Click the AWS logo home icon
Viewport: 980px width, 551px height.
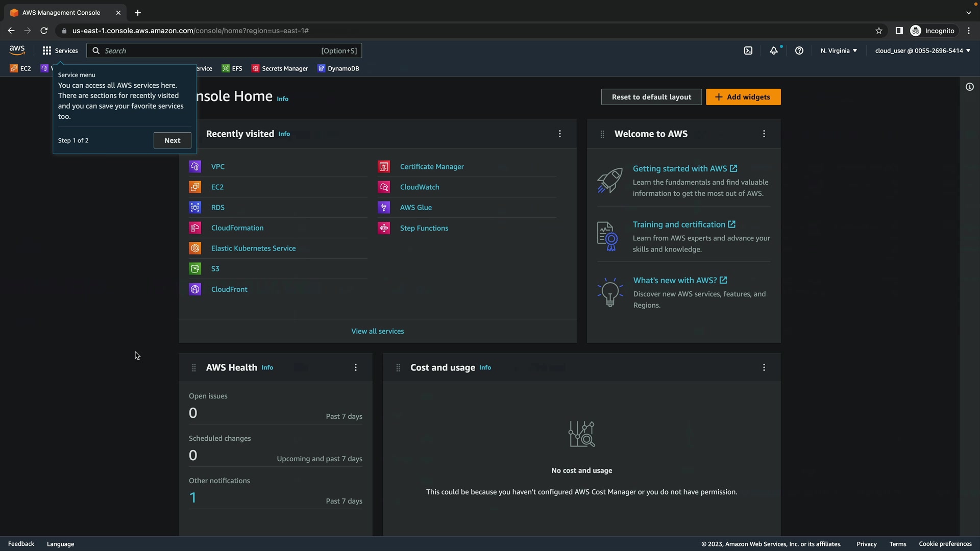click(x=17, y=49)
